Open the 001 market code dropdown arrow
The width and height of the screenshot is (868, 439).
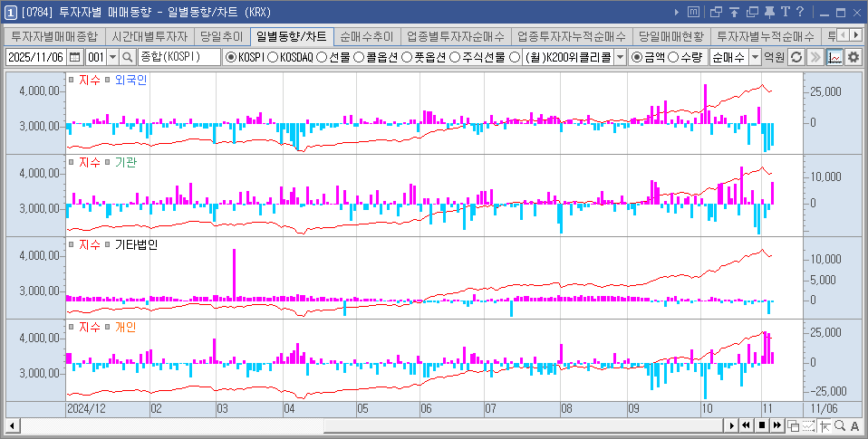pyautogui.click(x=112, y=57)
